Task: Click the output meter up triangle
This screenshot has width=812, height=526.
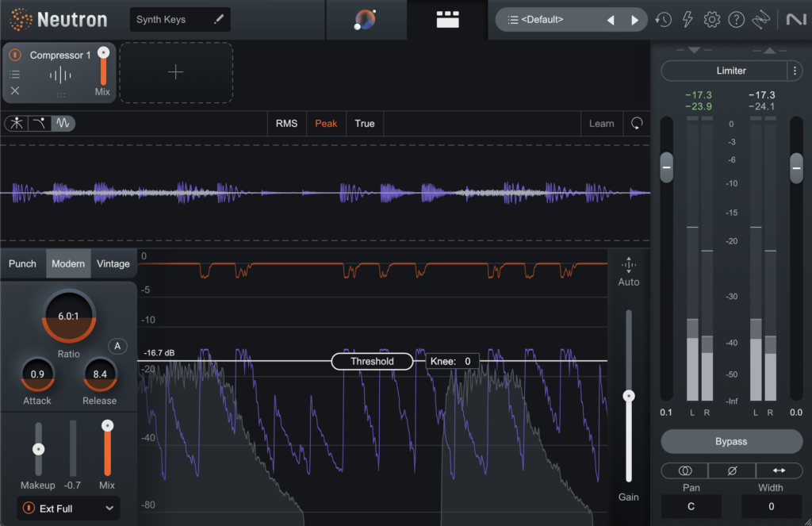Action: click(x=769, y=50)
